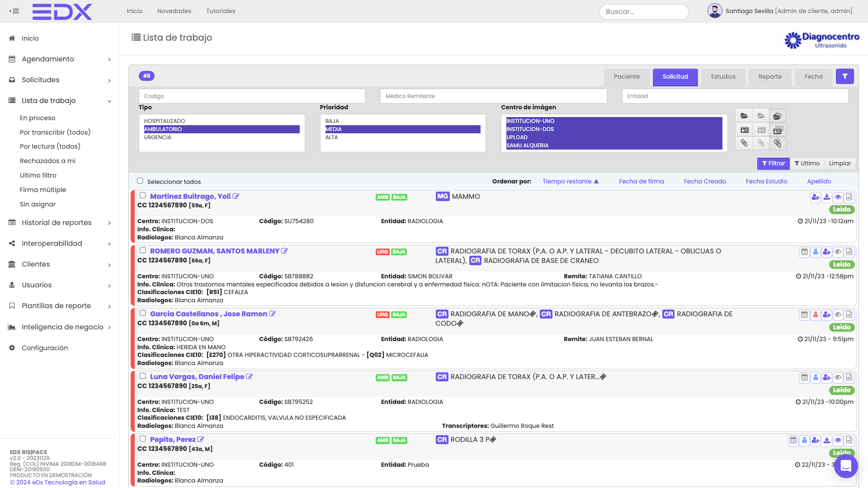
Task: Expand the Clientes menu
Action: 60,264
